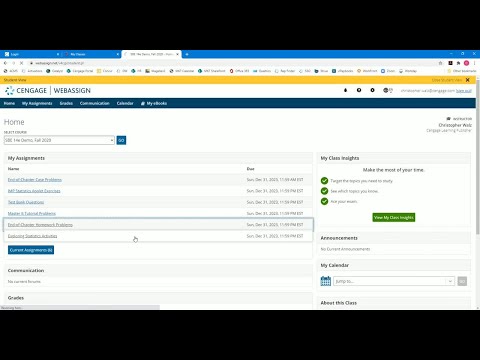This screenshot has height=360, width=480.
Task: Open the Chrome three-dot menu
Action: pyautogui.click(x=474, y=63)
